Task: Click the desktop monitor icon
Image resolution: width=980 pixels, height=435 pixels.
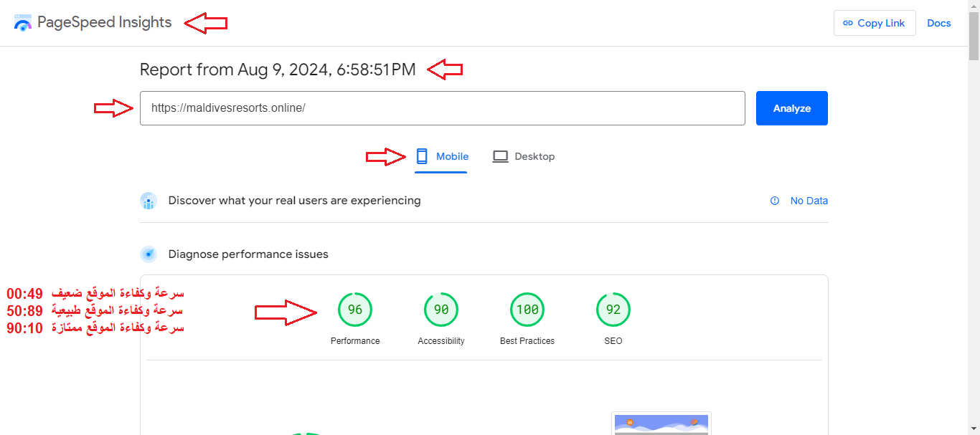Action: 500,156
